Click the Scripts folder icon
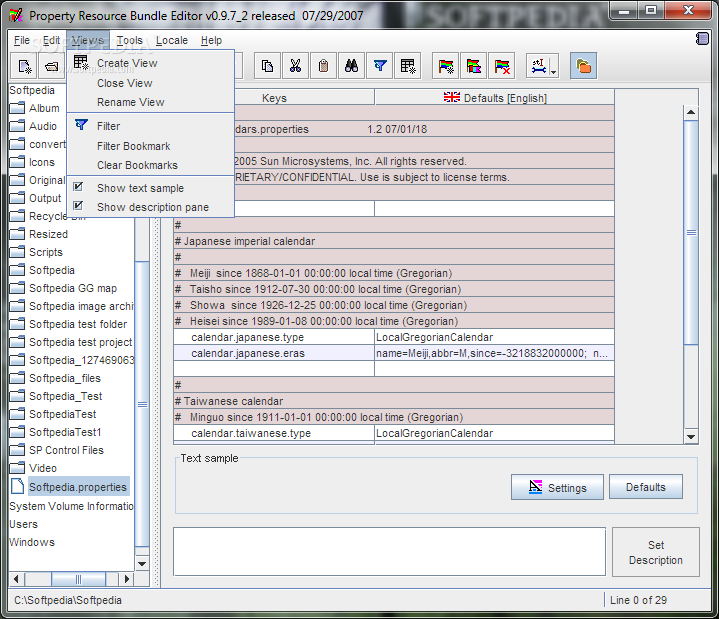 [x=17, y=252]
